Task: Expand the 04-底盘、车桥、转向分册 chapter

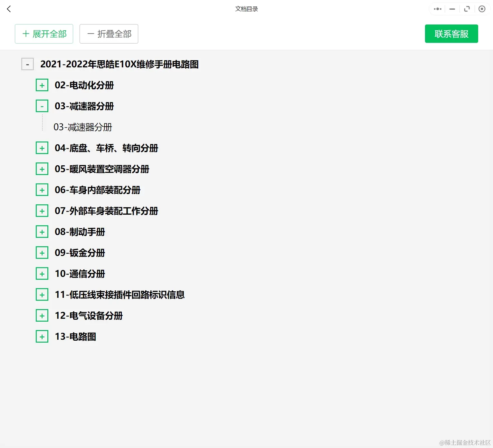Action: [42, 148]
